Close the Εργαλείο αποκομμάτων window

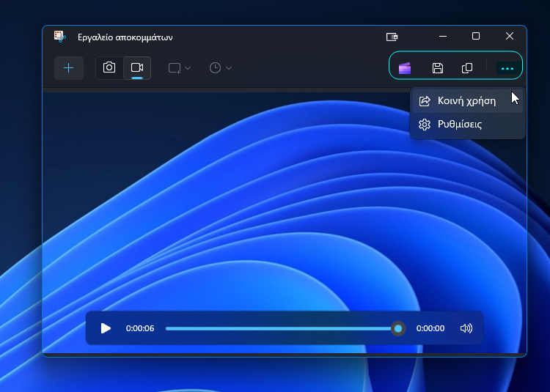coord(510,36)
